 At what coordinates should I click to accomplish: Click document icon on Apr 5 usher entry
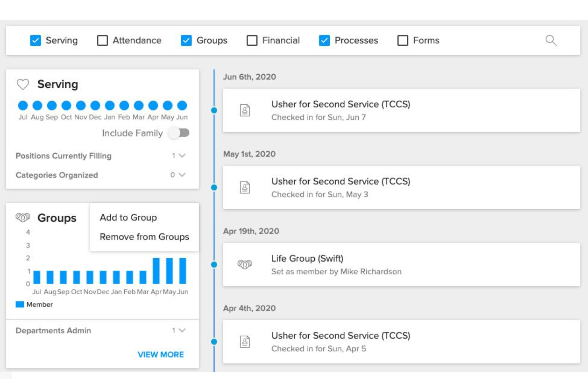245,342
